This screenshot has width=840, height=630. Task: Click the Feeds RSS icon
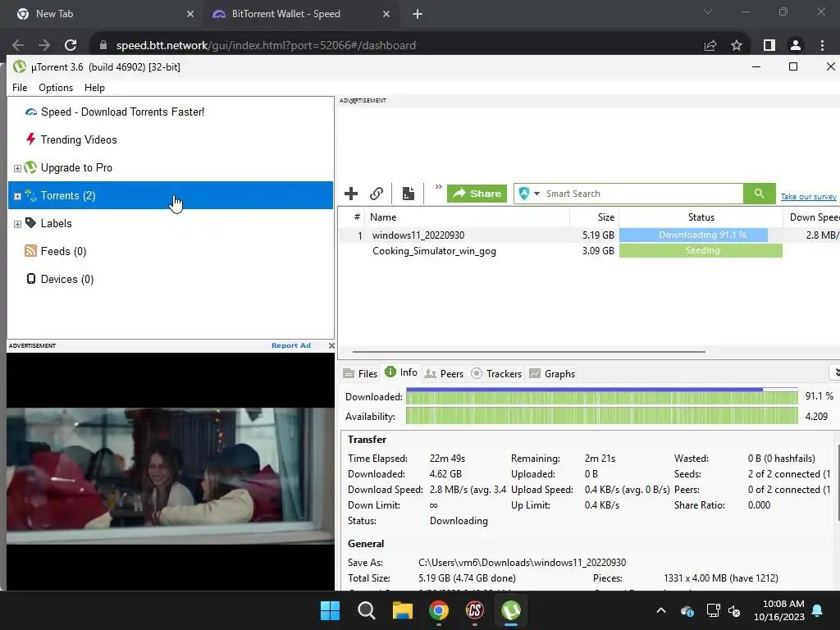pos(30,251)
